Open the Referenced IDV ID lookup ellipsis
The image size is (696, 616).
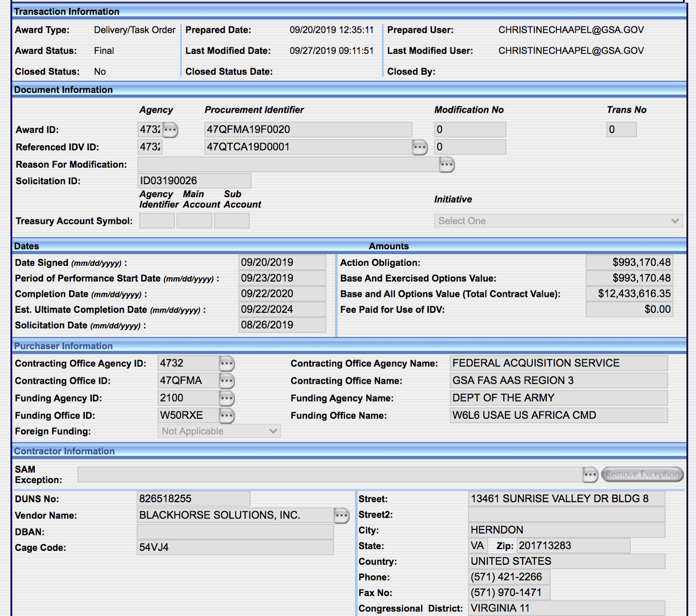420,147
